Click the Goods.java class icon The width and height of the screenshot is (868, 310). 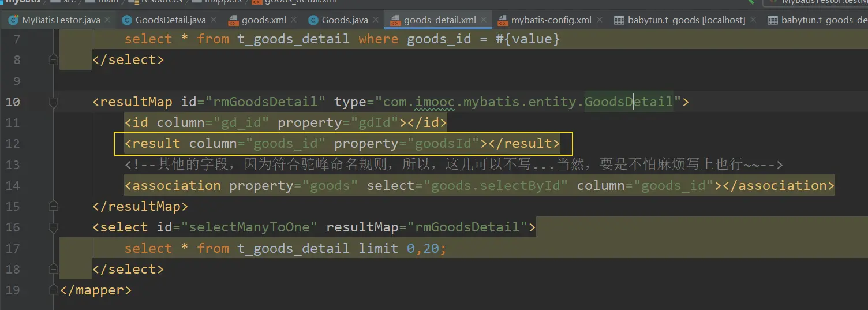tap(313, 20)
